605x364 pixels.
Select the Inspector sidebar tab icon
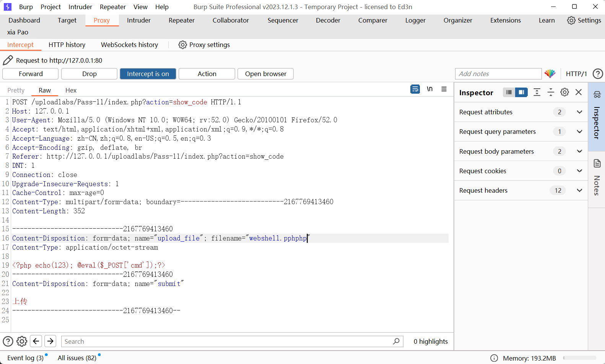coord(597,94)
